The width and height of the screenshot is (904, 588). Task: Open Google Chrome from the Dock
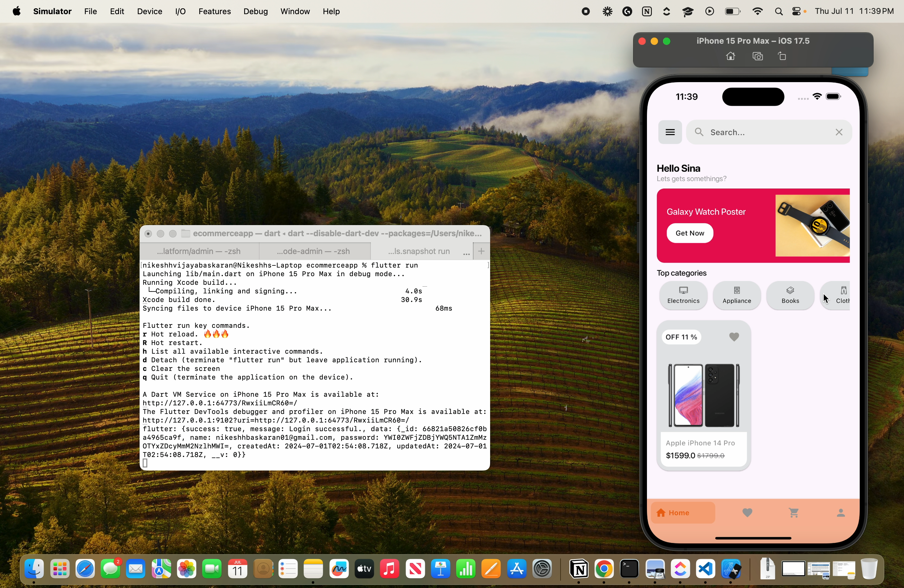click(604, 569)
